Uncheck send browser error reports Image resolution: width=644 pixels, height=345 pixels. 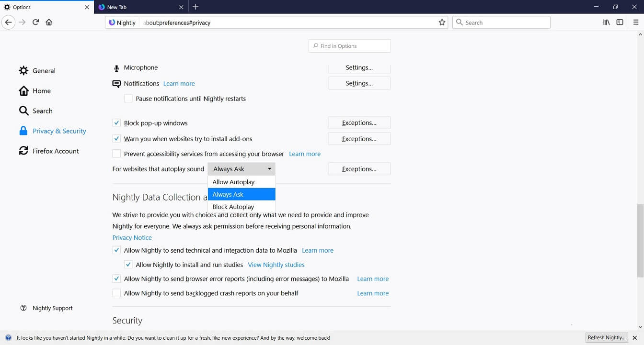click(x=116, y=278)
